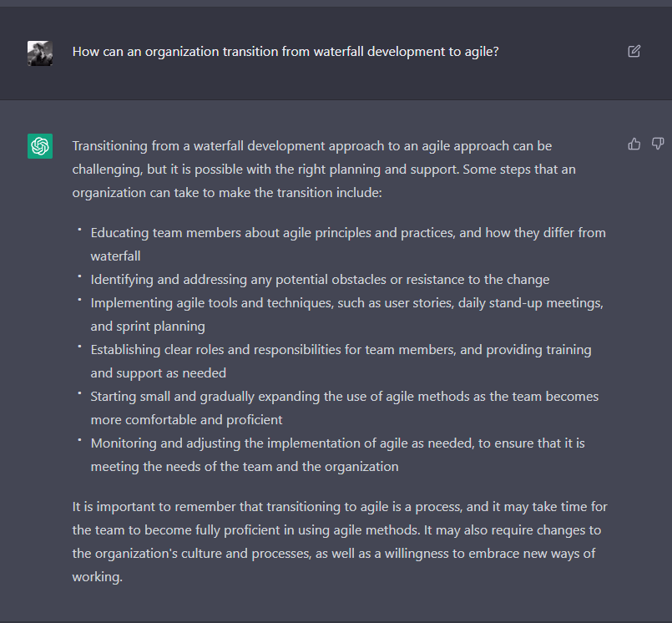The width and height of the screenshot is (672, 623).
Task: Click the bullet dot before "Educating team members"
Action: pos(78,229)
